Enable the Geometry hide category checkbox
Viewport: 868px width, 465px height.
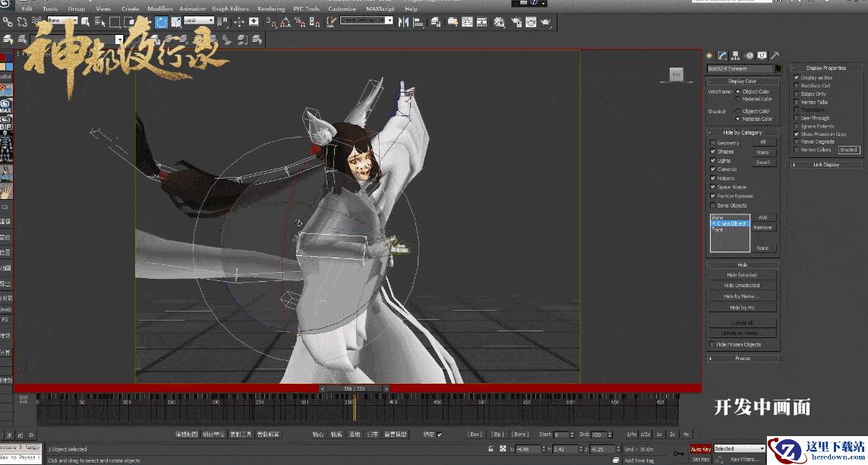pos(712,143)
